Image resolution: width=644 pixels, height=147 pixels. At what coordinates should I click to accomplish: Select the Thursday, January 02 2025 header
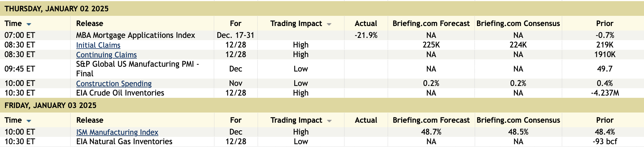tap(57, 9)
